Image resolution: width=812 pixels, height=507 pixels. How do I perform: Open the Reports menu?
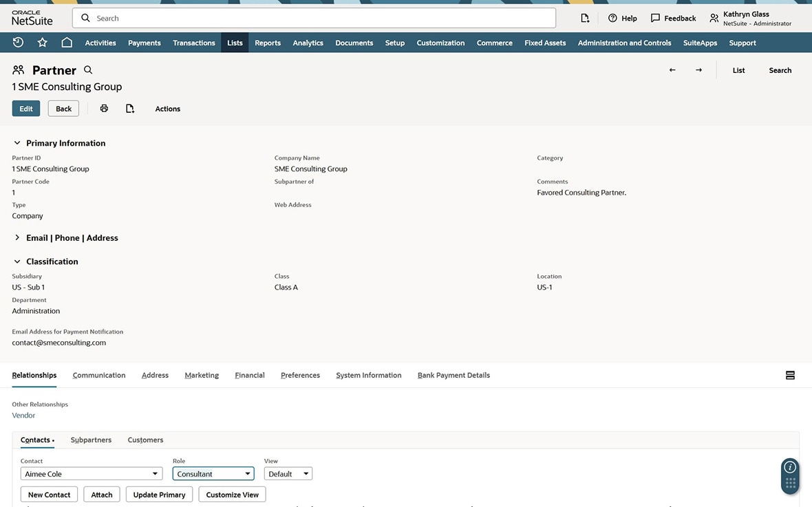point(268,43)
